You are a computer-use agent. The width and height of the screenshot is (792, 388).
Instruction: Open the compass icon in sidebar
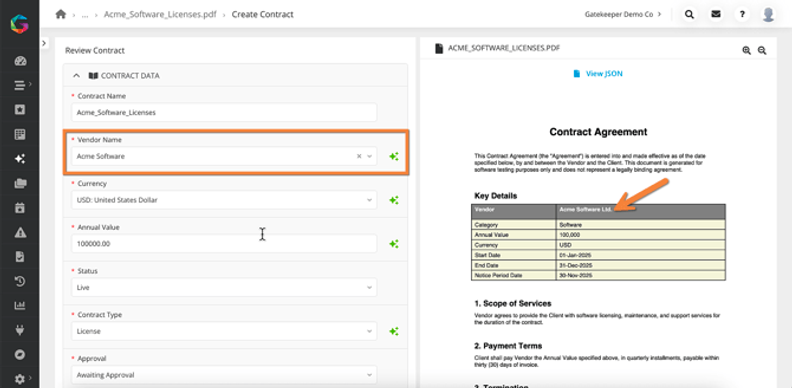(20, 354)
